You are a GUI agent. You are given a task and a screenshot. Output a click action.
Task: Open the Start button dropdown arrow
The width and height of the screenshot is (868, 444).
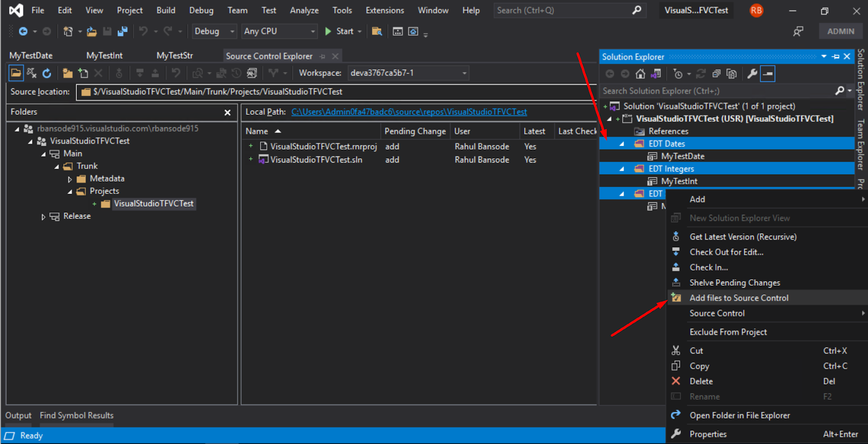(360, 31)
